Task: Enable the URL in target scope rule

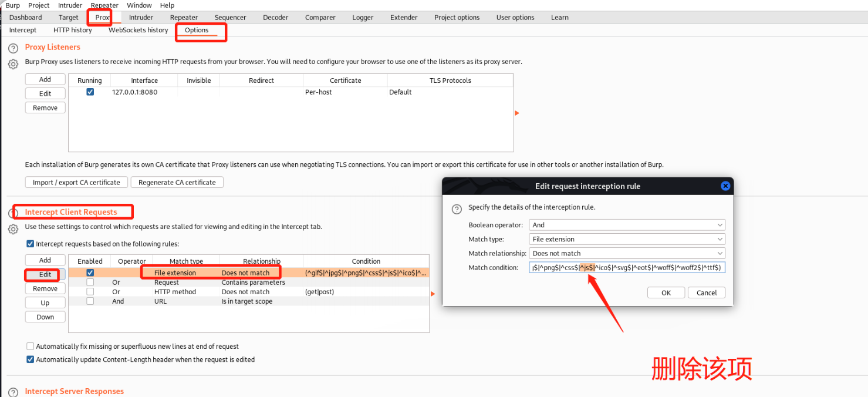Action: (90, 301)
